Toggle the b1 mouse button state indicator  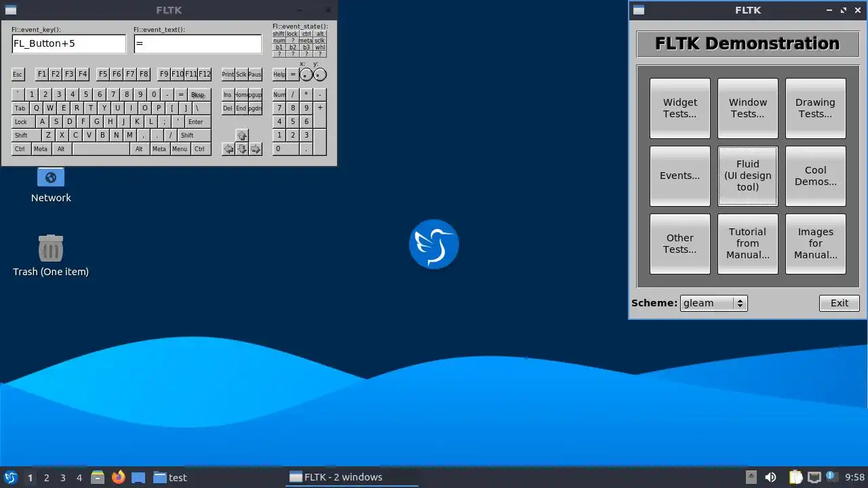click(279, 47)
